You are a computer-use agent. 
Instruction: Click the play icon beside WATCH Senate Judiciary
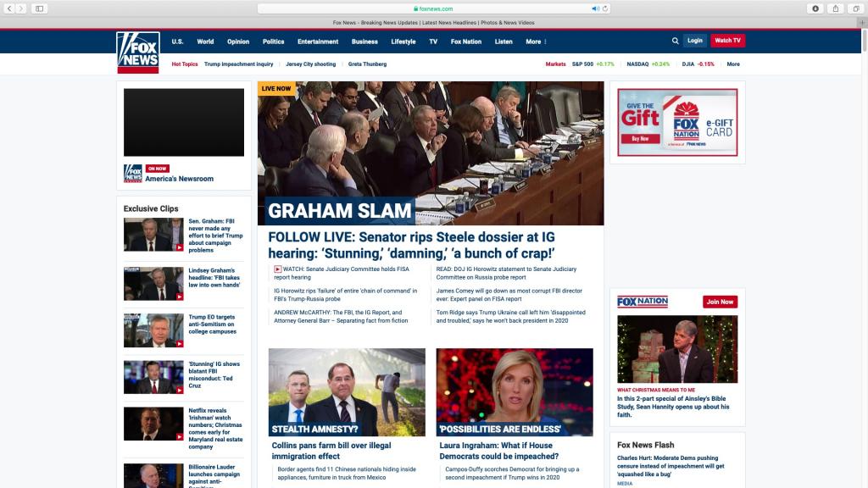pos(278,269)
